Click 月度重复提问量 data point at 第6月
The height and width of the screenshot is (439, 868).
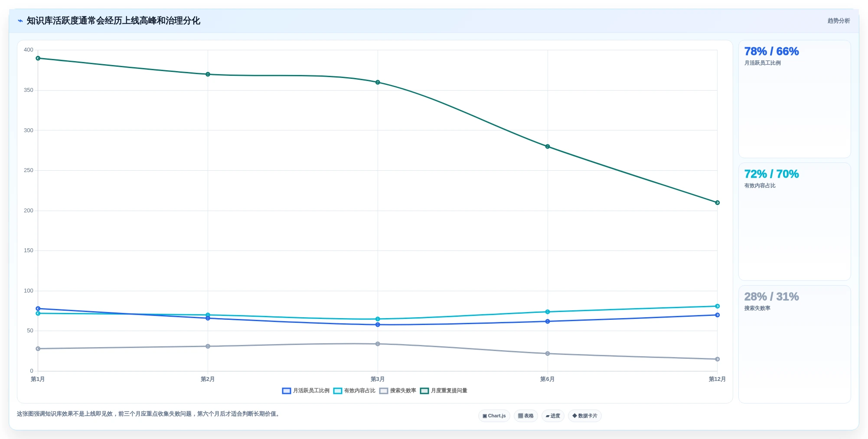coord(548,146)
